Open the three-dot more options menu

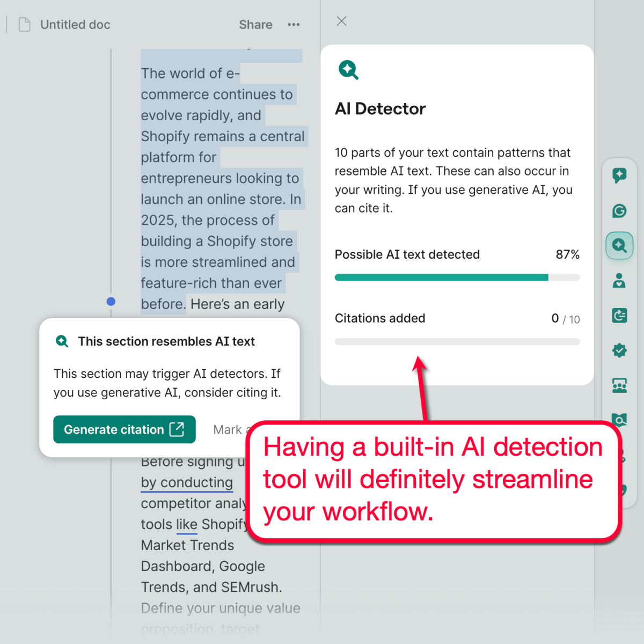[294, 24]
